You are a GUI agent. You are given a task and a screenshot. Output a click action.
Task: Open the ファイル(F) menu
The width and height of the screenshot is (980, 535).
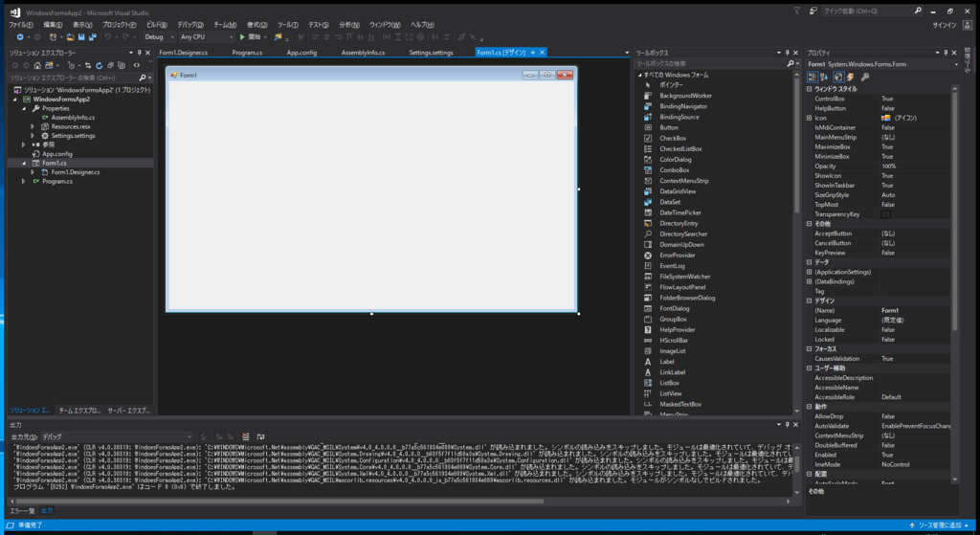point(21,25)
